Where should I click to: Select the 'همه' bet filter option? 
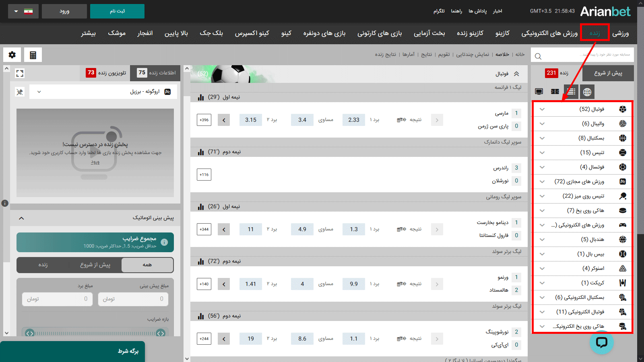[147, 265]
